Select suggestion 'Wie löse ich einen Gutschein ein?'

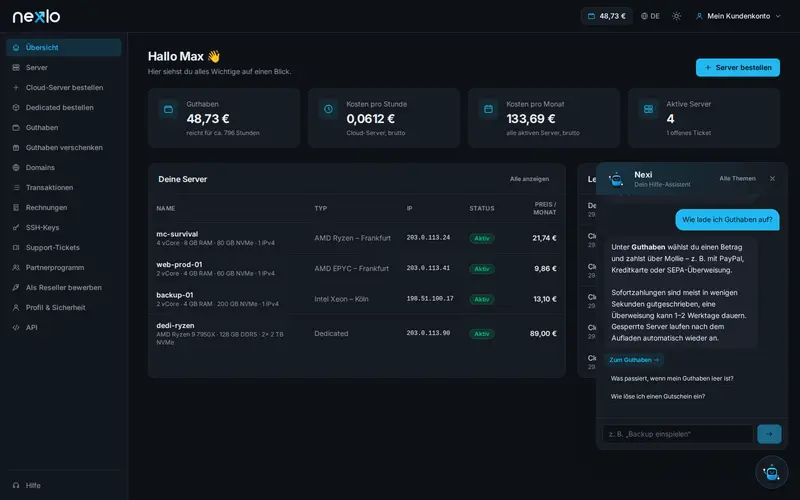pos(658,396)
